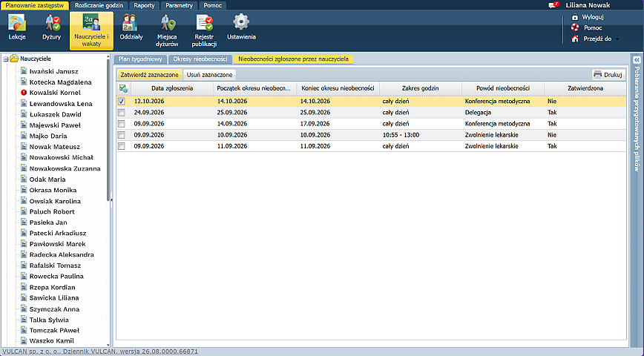644x356 pixels.
Task: Open the Dyżury icon
Action: (52, 22)
